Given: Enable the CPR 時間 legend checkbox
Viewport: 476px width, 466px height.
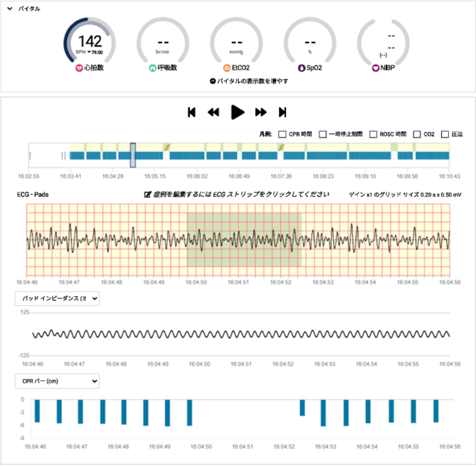Looking at the screenshot, I should pyautogui.click(x=282, y=134).
